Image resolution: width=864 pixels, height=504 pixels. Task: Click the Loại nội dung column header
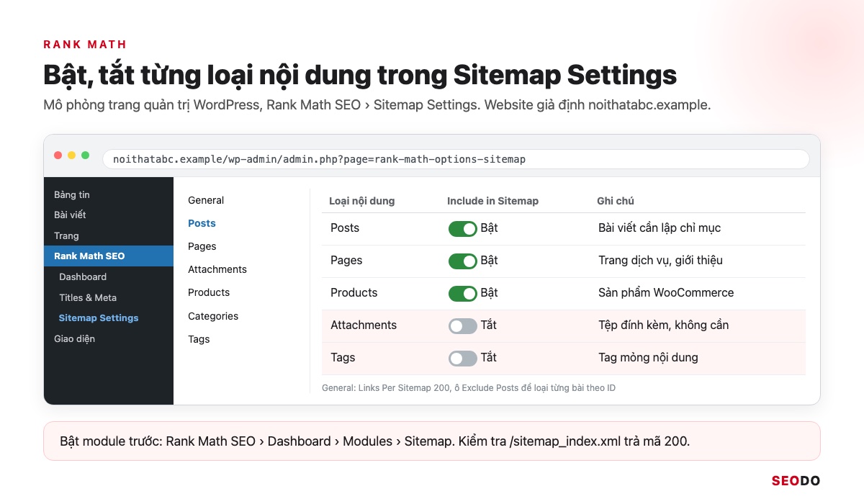click(361, 201)
